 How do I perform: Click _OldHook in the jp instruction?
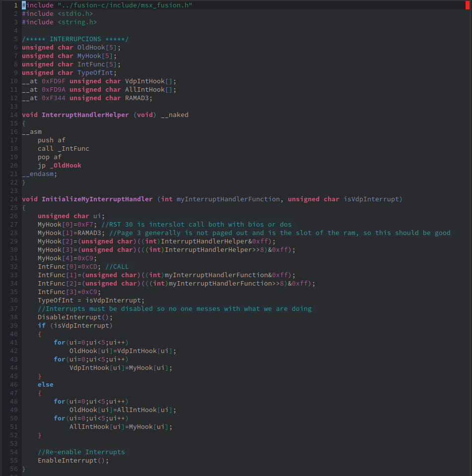(66, 166)
